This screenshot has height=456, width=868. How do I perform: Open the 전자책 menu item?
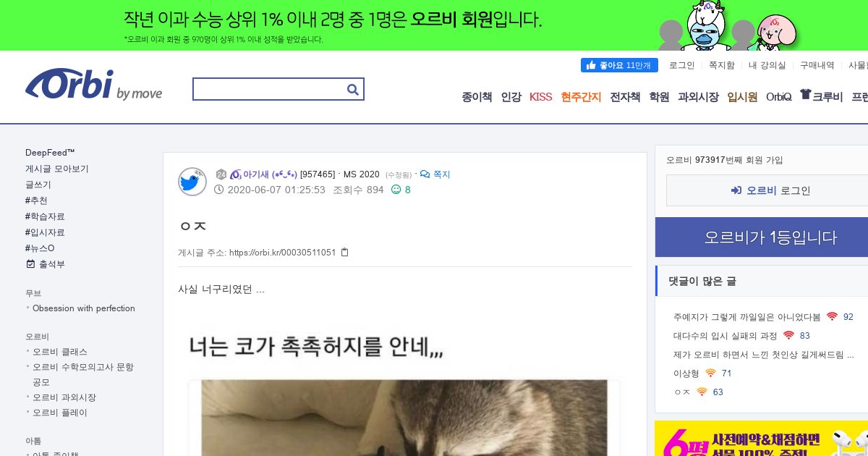tap(625, 97)
